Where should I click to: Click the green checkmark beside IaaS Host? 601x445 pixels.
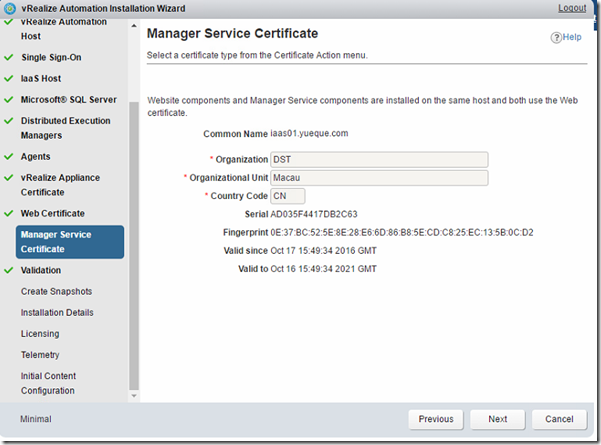(x=8, y=79)
